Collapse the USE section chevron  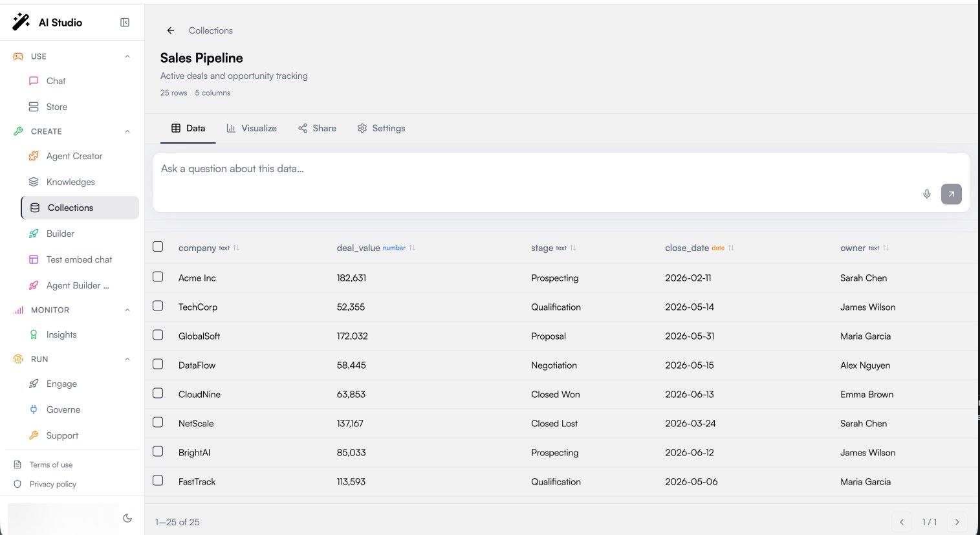[x=127, y=56]
